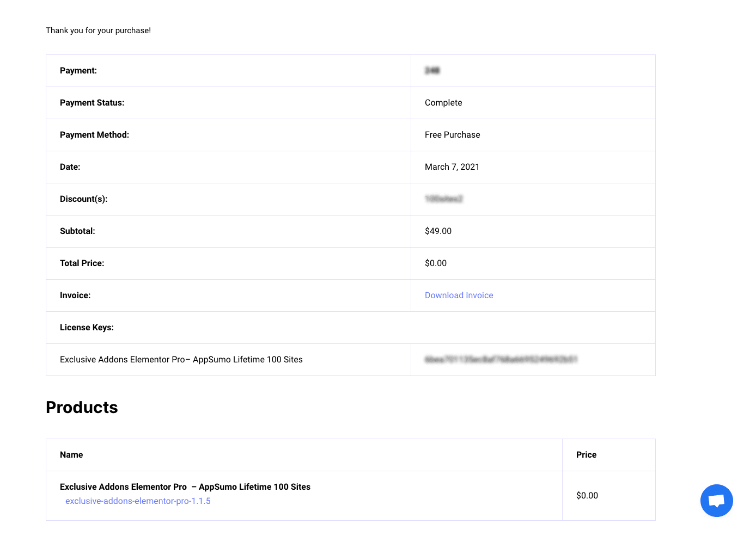Image resolution: width=756 pixels, height=542 pixels.
Task: Click the 'Name' column header
Action: 71,455
